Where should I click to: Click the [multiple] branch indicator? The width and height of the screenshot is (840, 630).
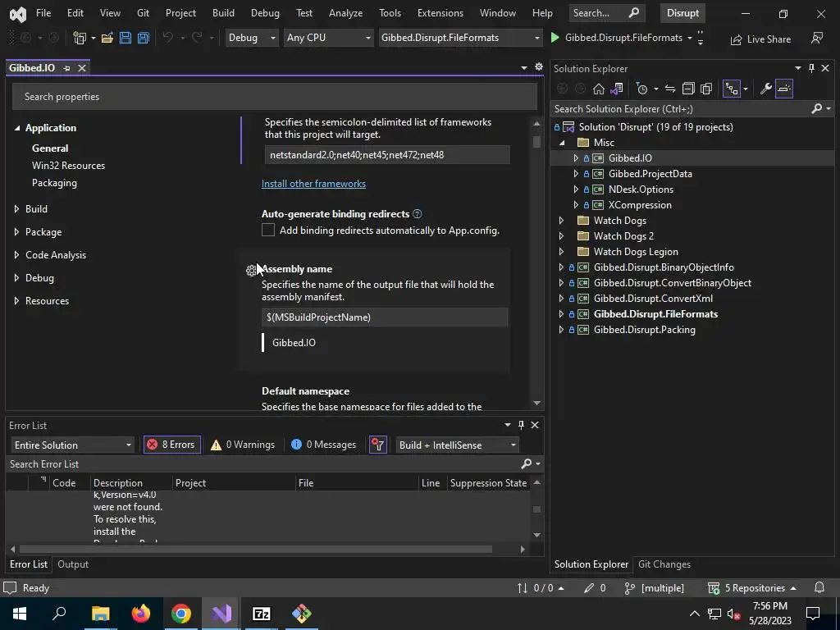click(x=655, y=587)
